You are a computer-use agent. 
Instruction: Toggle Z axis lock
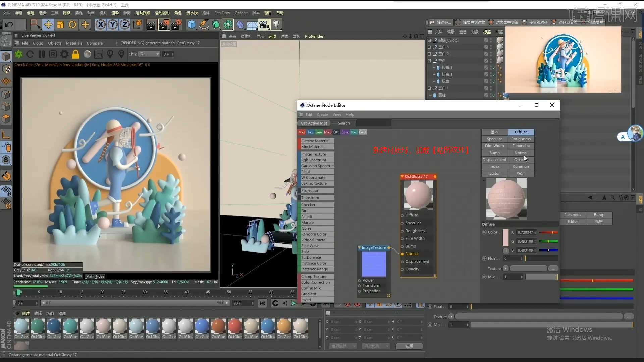click(125, 24)
